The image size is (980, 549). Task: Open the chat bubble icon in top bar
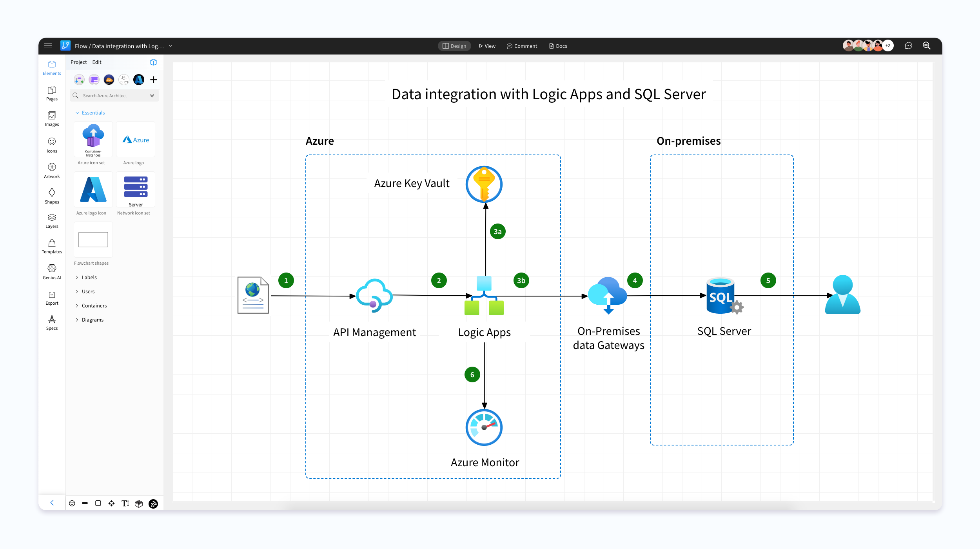tap(908, 46)
